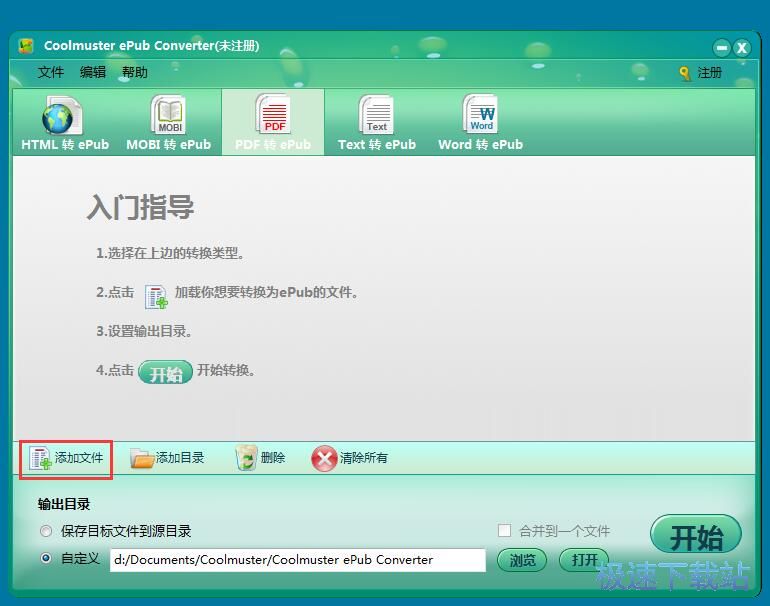Enable 合并到一个文件 checkbox
Viewport: 770px width, 606px height.
pos(504,530)
